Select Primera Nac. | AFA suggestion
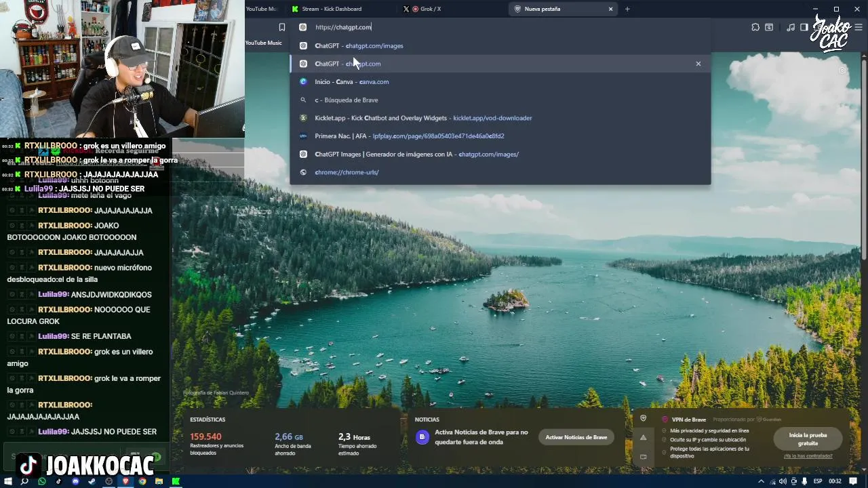 (x=500, y=136)
